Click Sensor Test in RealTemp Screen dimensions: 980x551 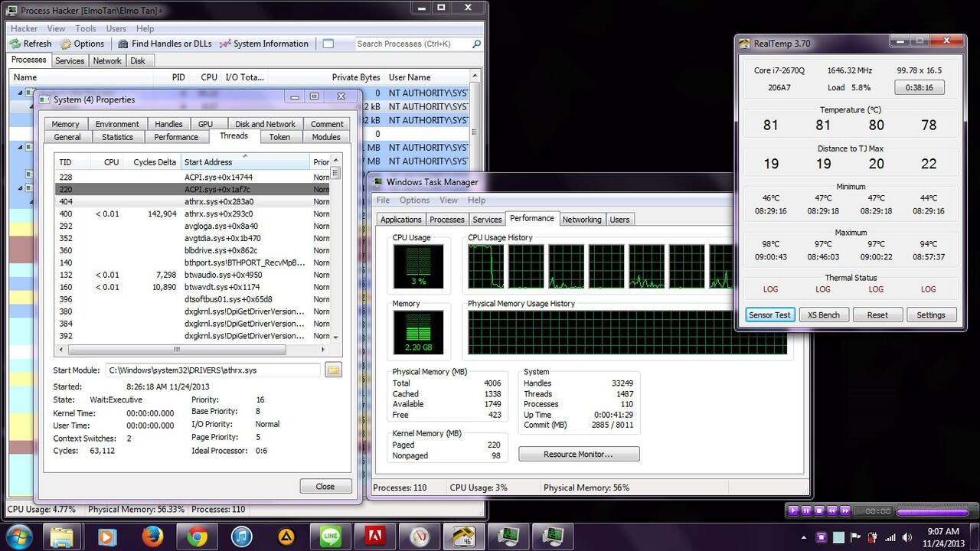pos(770,315)
